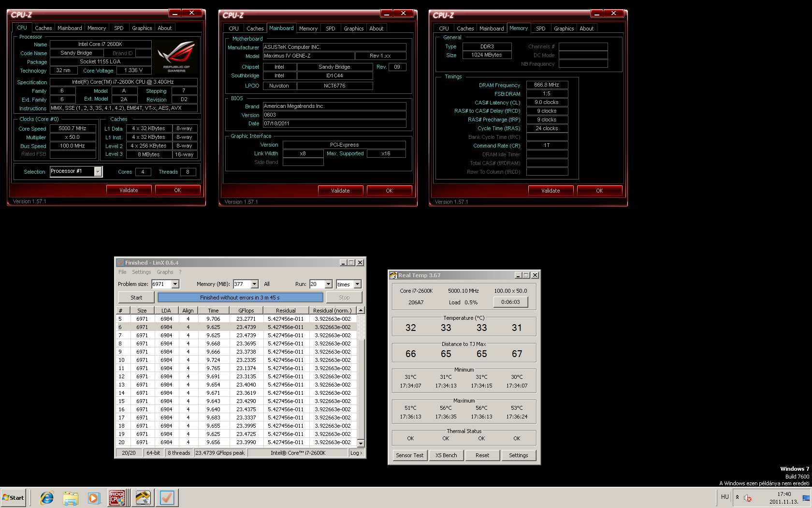Open the Processor #1 selection dropdown
This screenshot has width=812, height=508.
[98, 171]
